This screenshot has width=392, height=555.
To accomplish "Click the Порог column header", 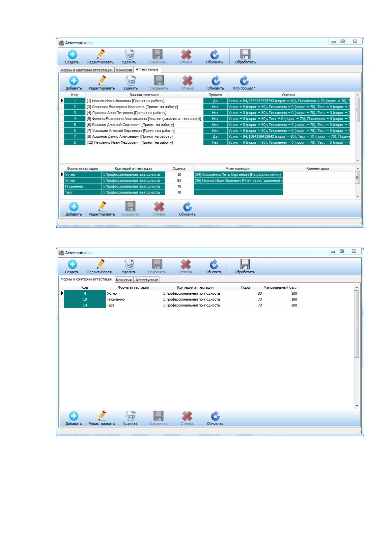I will tap(246, 287).
